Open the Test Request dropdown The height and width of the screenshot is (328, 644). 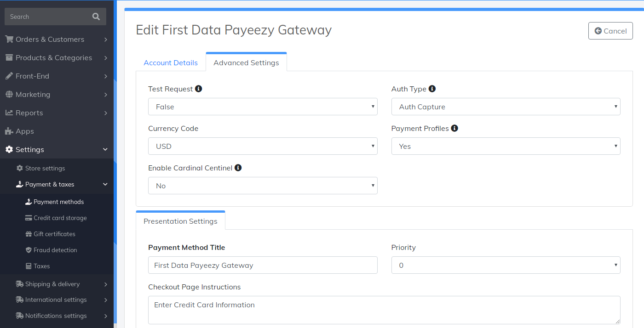[x=263, y=107]
